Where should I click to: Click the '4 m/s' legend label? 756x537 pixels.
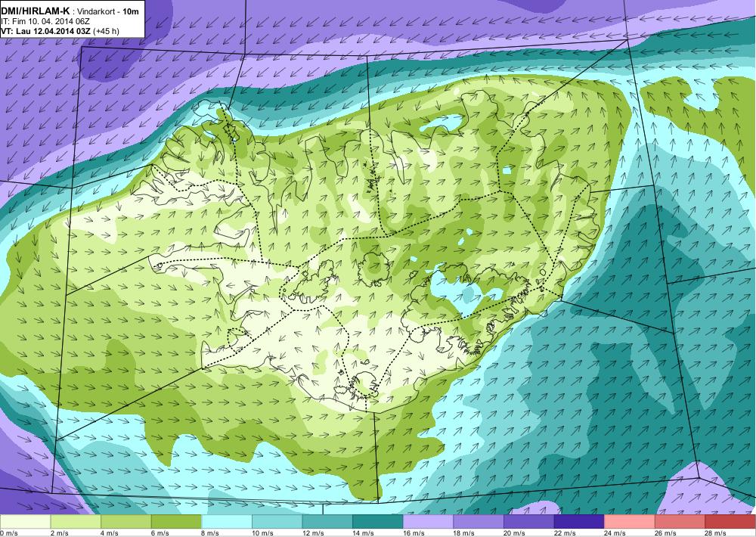click(110, 532)
